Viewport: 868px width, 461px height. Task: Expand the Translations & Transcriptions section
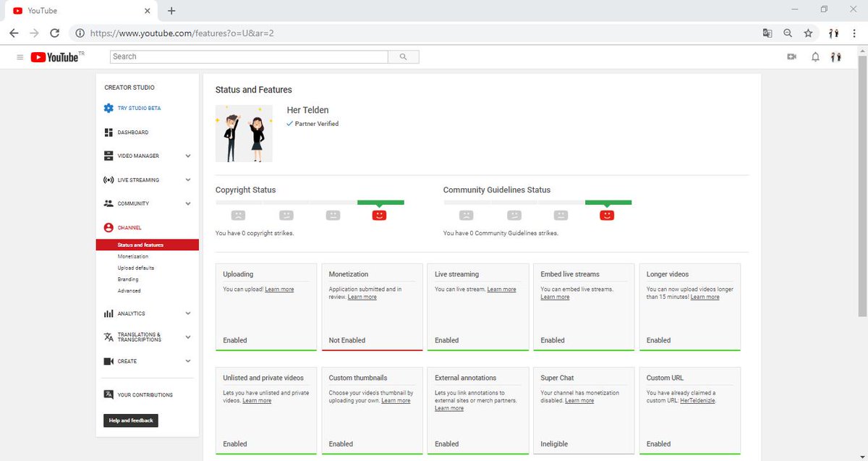(188, 337)
